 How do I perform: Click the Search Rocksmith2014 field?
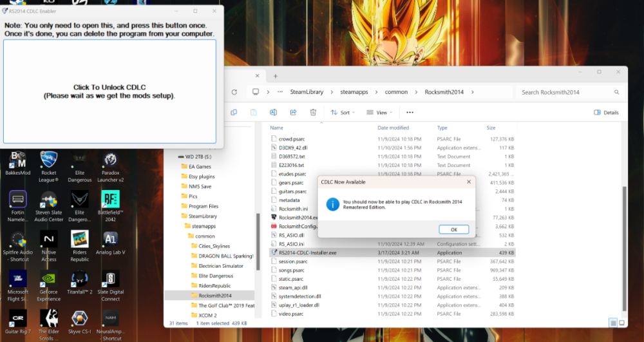point(567,92)
